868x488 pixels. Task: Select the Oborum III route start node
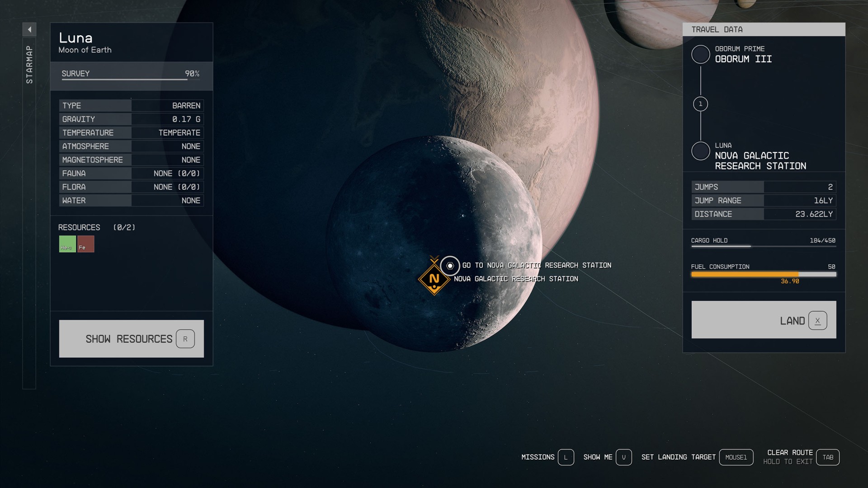(x=700, y=54)
